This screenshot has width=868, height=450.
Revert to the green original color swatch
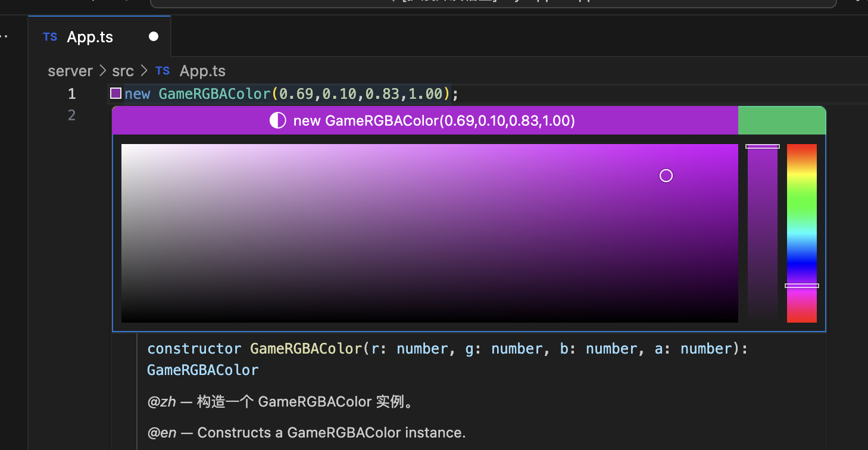point(782,121)
